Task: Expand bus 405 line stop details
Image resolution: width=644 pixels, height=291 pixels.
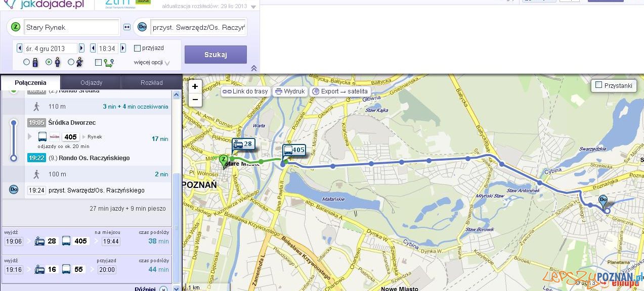Action: (30, 137)
